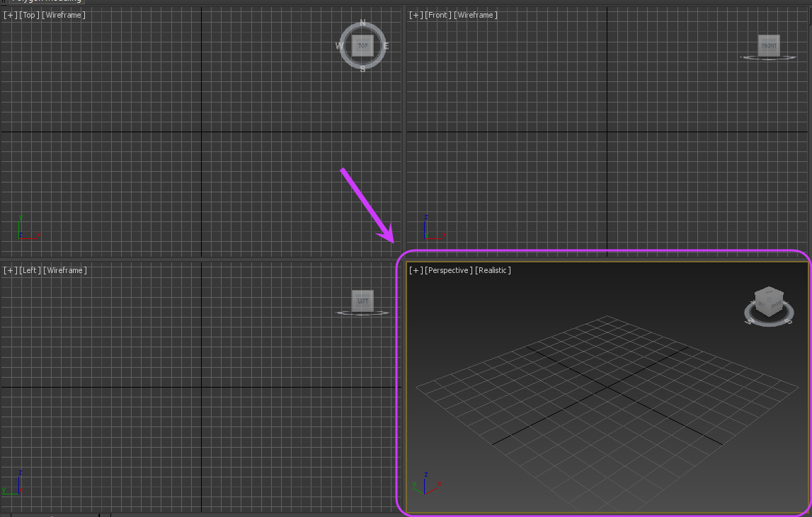812x517 pixels.
Task: Click the Perspective viewport's ViewCube cube
Action: 769,301
